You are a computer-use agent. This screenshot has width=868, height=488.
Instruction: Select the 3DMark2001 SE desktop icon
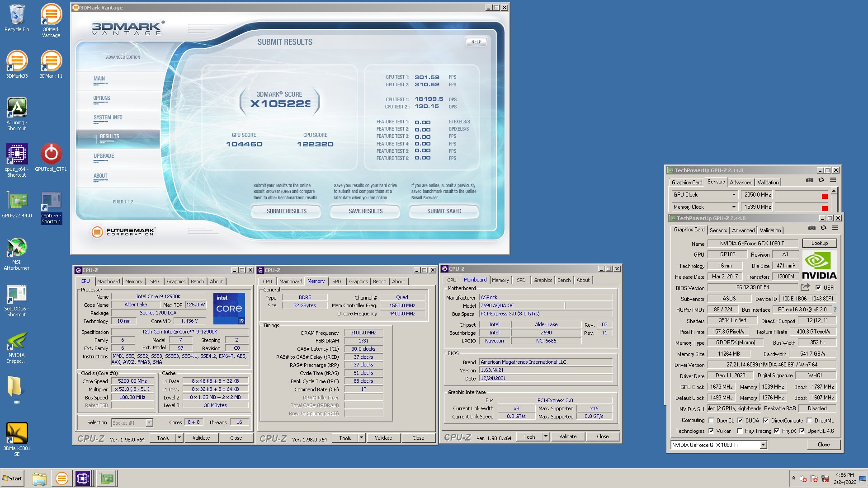17,440
